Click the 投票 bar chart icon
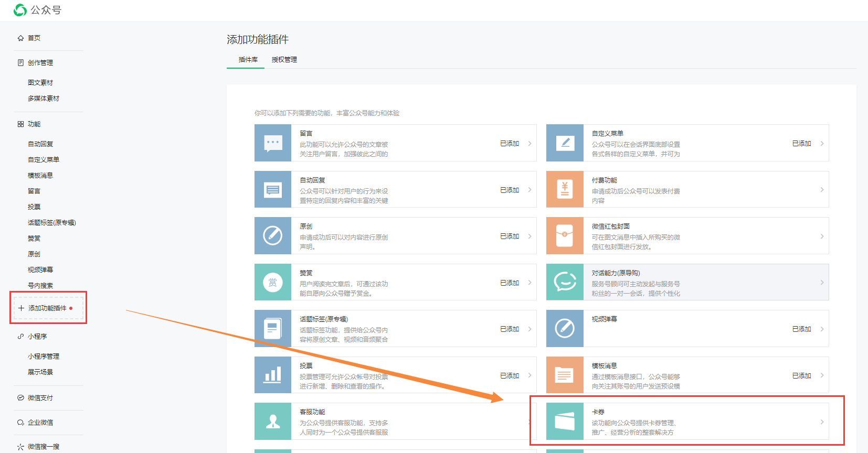 (273, 375)
